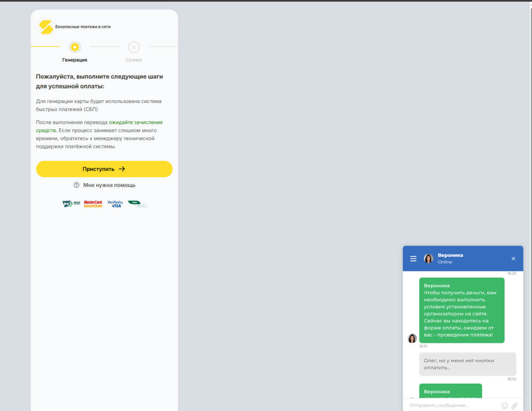532x411 pixels.
Task: Click the grey chat message about кнопки оплатить
Action: point(467,364)
